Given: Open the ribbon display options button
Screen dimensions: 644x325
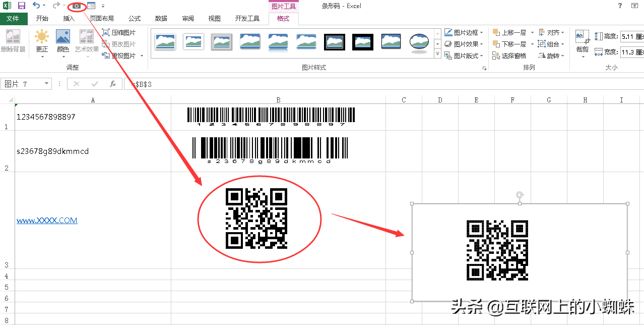Looking at the screenshot, I should point(635,6).
